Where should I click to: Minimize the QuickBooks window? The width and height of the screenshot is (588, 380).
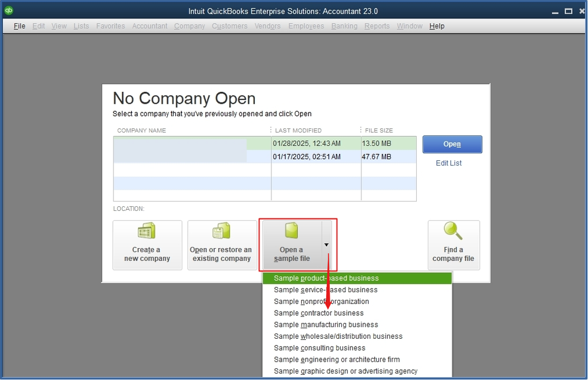pos(556,12)
